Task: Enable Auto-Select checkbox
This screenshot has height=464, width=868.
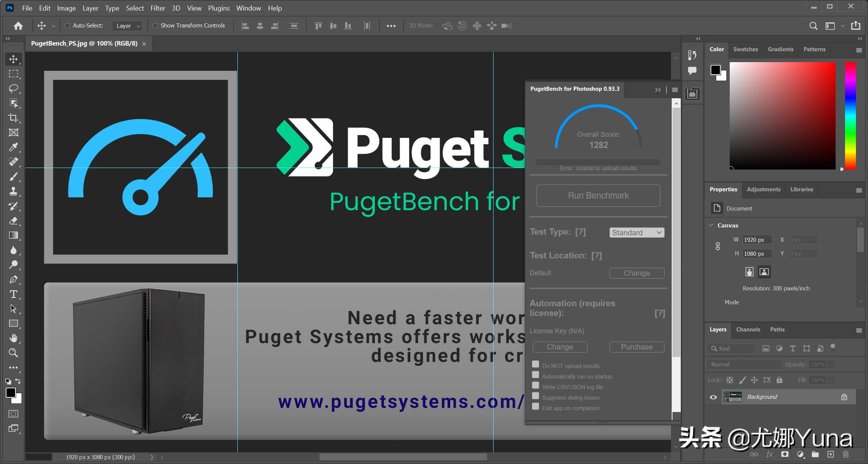Action: [67, 26]
